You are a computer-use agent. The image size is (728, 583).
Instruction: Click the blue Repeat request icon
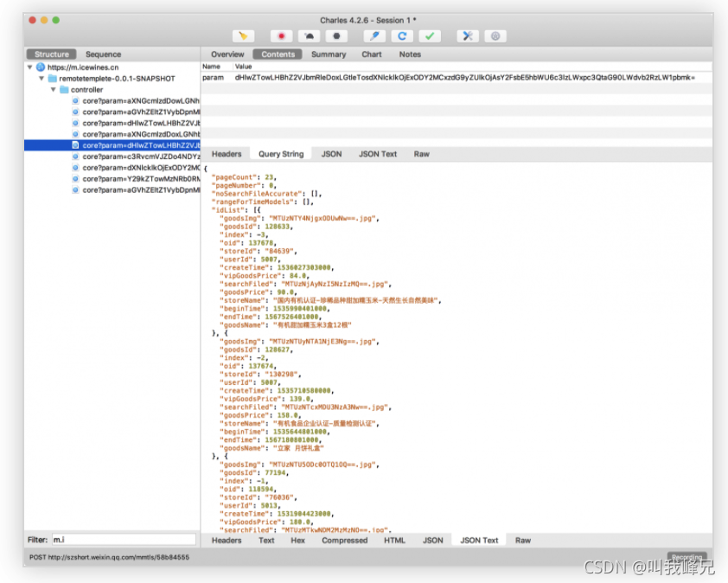(x=401, y=35)
